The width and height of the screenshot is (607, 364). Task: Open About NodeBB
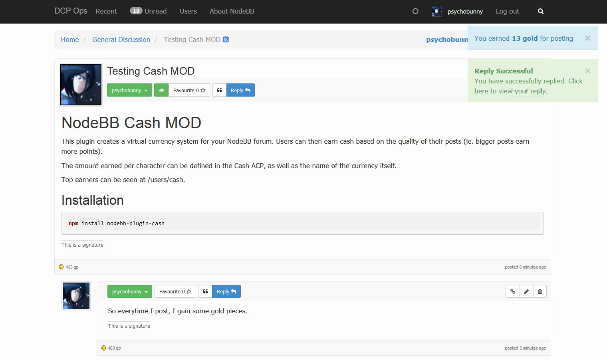pos(232,11)
